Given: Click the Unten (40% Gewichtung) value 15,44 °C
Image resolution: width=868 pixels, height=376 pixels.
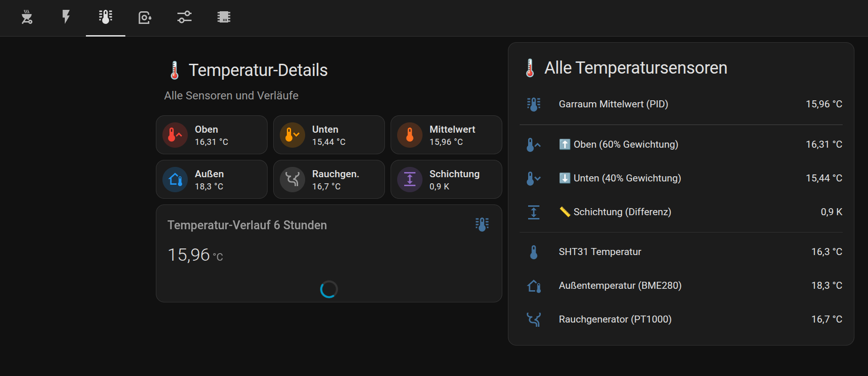Looking at the screenshot, I should pos(823,178).
